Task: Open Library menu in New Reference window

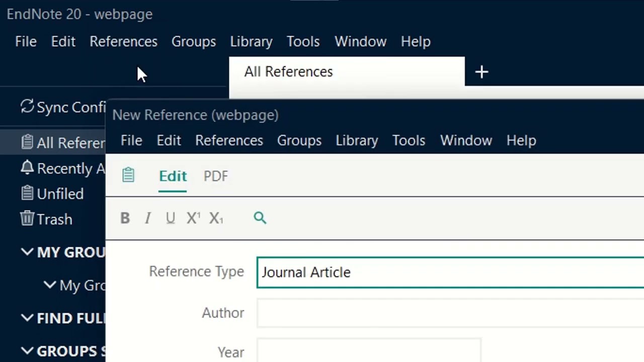Action: pyautogui.click(x=357, y=140)
